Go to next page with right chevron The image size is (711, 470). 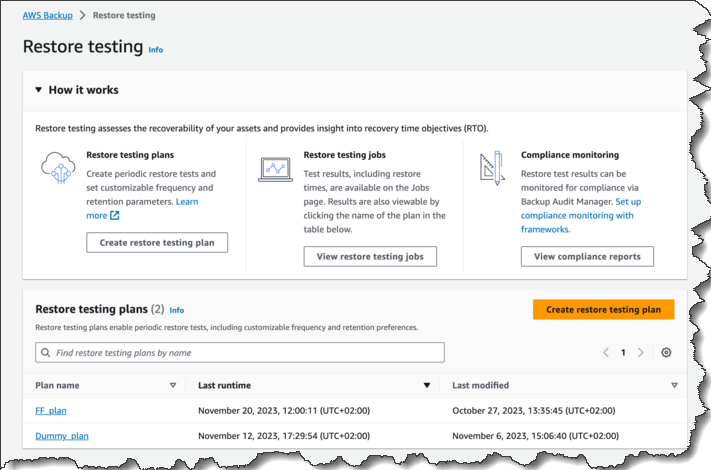click(x=640, y=353)
